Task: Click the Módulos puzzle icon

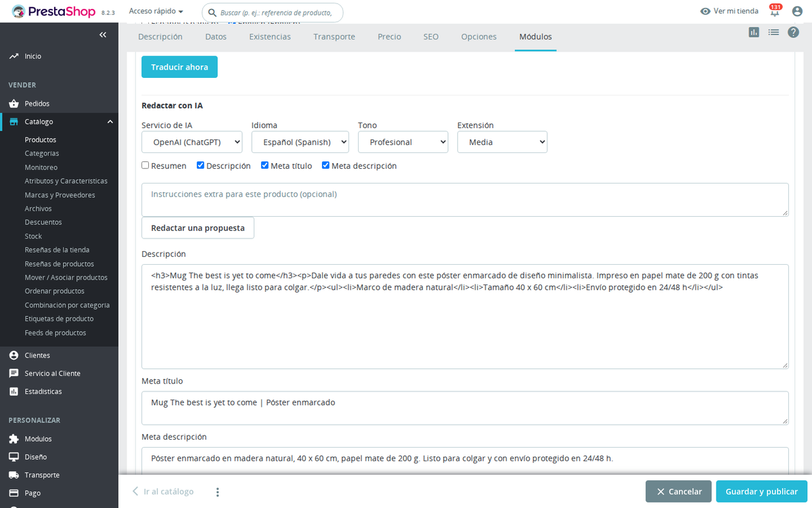Action: coord(14,439)
